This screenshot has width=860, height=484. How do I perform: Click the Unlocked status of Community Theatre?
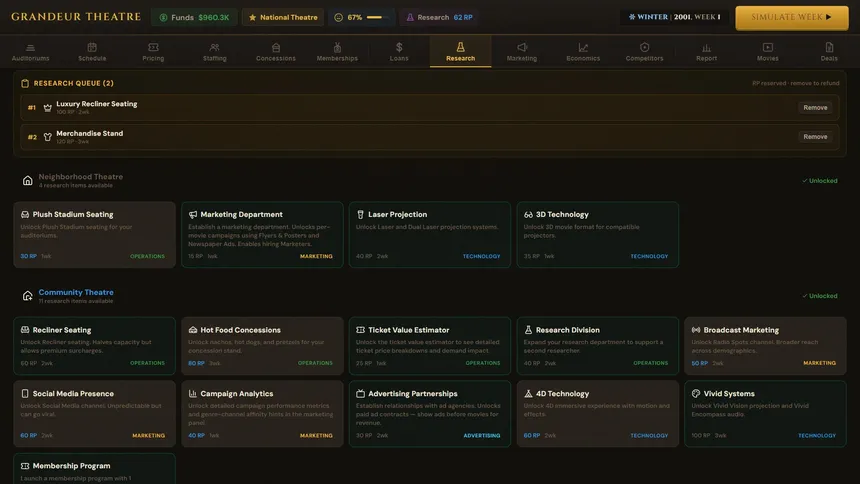point(819,296)
